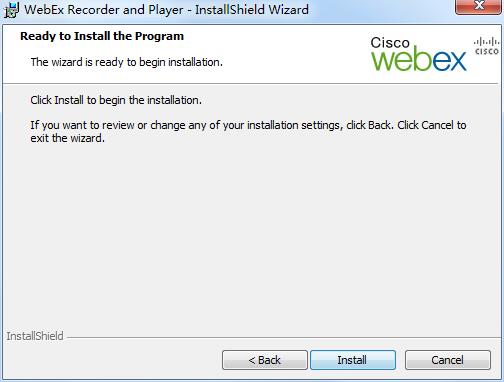The height and width of the screenshot is (382, 504).
Task: Click the wizard is ready subtitle text
Action: point(127,62)
